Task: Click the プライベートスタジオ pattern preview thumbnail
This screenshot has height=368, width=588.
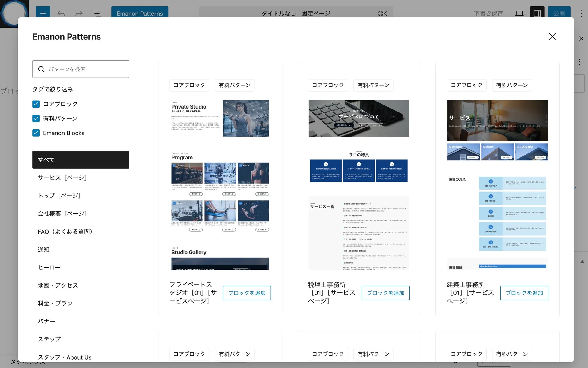Action: [220, 181]
